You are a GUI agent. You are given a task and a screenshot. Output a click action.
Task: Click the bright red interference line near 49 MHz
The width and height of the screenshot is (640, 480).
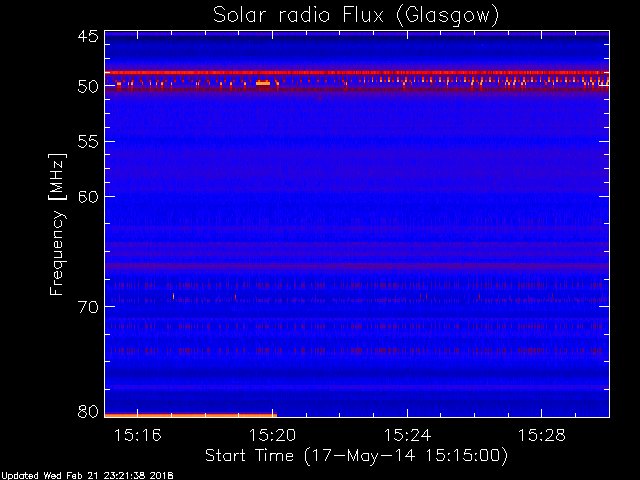357,73
